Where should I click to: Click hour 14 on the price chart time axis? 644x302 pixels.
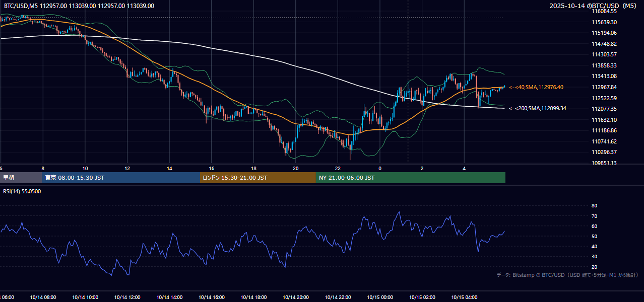click(x=169, y=168)
